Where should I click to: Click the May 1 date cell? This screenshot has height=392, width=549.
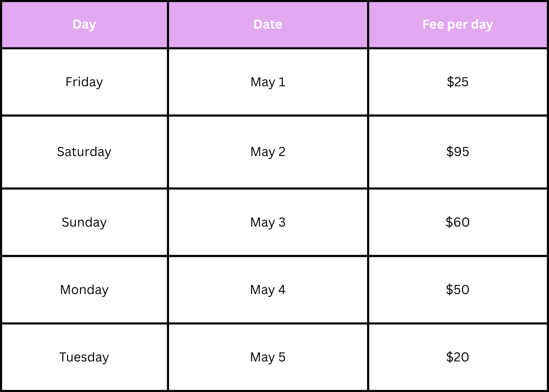pyautogui.click(x=268, y=82)
